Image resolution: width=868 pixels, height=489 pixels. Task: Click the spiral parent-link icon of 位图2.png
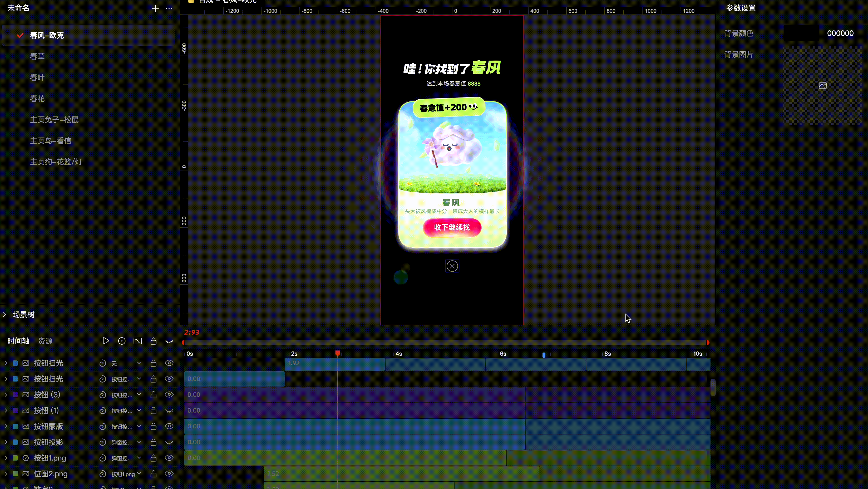(102, 474)
